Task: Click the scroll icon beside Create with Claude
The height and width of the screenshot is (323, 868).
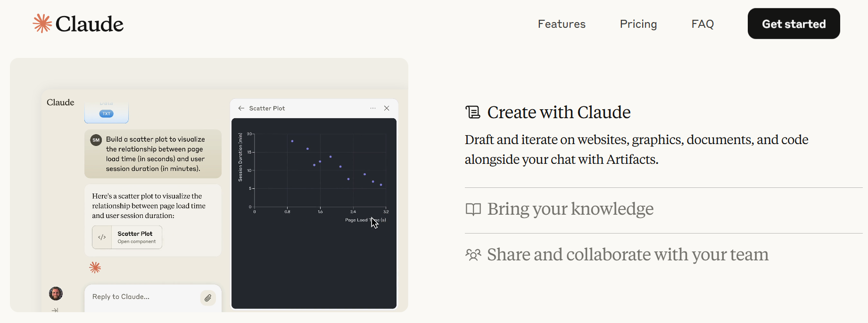Action: click(x=473, y=112)
